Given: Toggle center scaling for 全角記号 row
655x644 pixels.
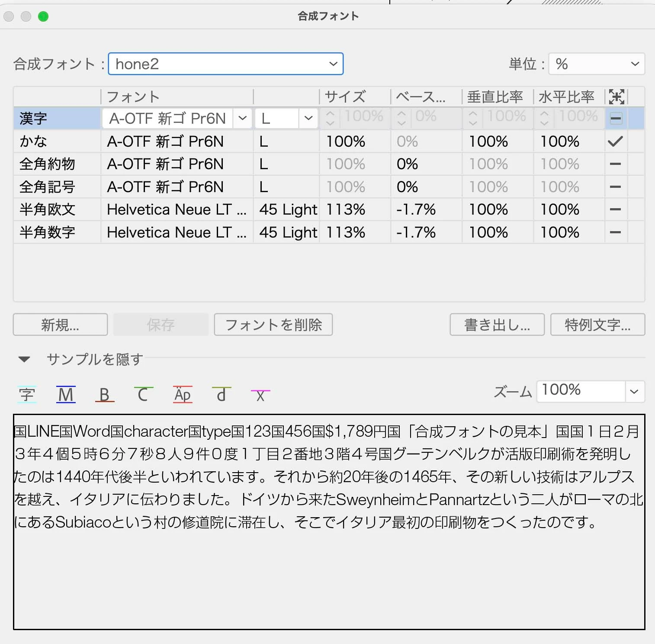Looking at the screenshot, I should click(615, 187).
